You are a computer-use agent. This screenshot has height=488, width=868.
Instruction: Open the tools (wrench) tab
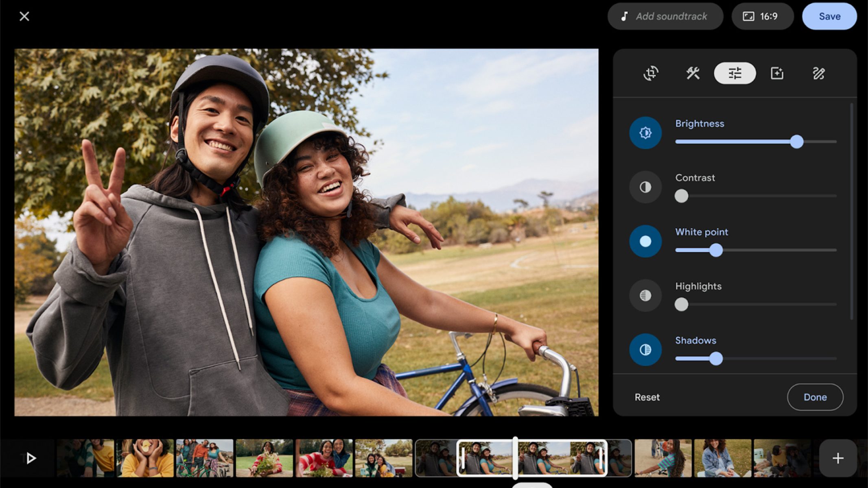[x=693, y=73]
